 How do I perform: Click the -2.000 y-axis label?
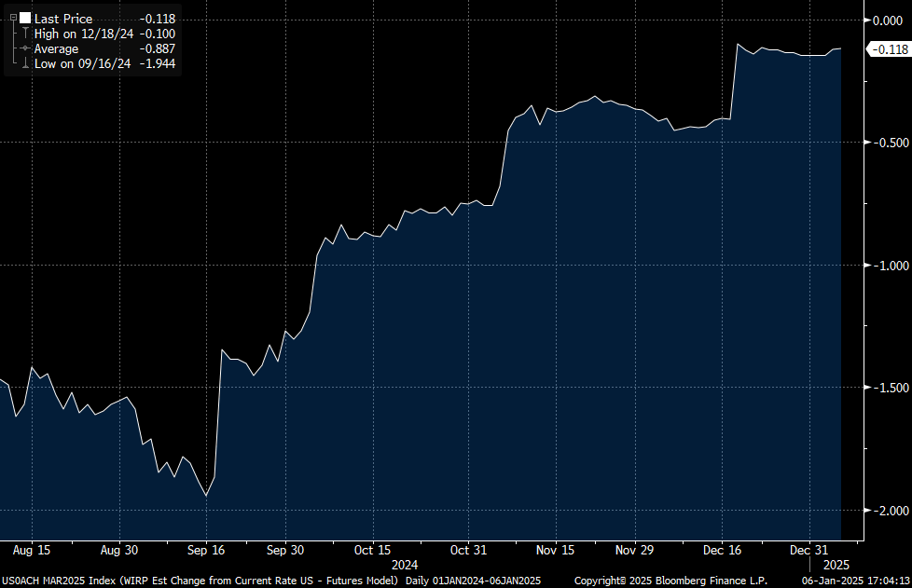tap(885, 511)
